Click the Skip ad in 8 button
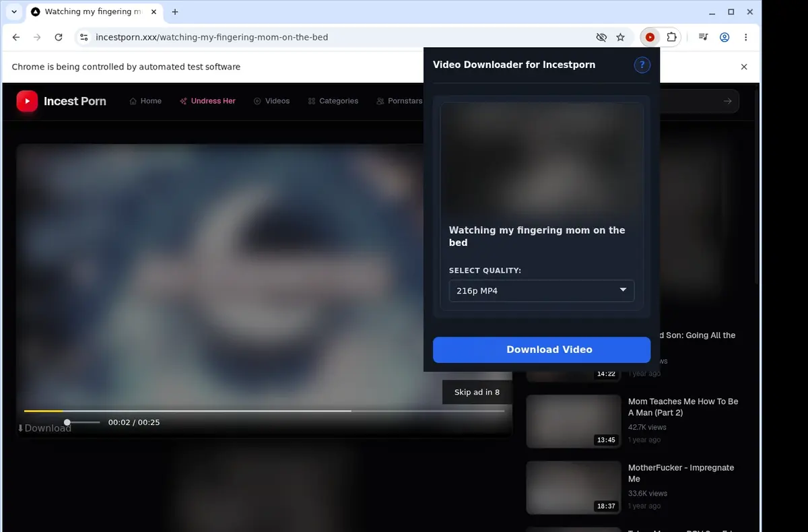This screenshot has width=808, height=532. tap(477, 392)
